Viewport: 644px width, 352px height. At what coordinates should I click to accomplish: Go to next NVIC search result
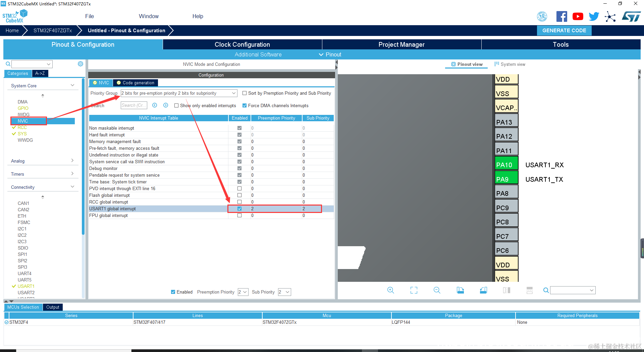(166, 105)
